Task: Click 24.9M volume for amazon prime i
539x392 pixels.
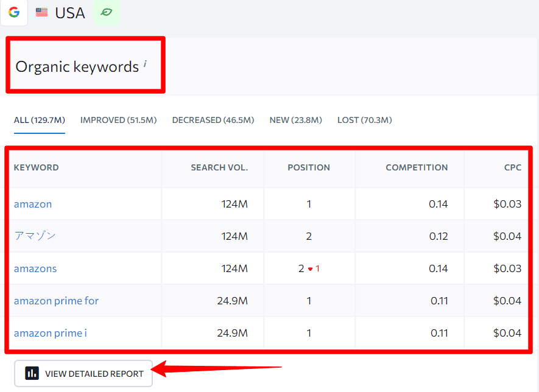Action: [233, 333]
